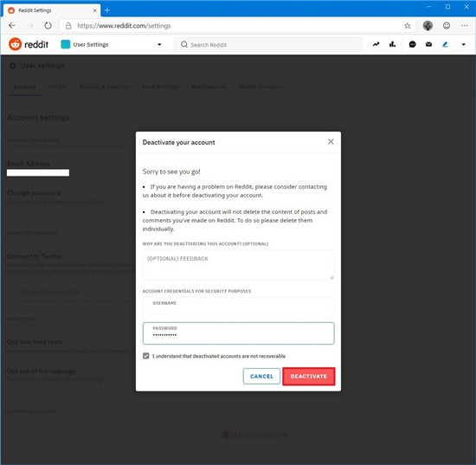This screenshot has width=476, height=465.
Task: Click the 'Sorry to see you go!' text
Action: pyautogui.click(x=171, y=171)
